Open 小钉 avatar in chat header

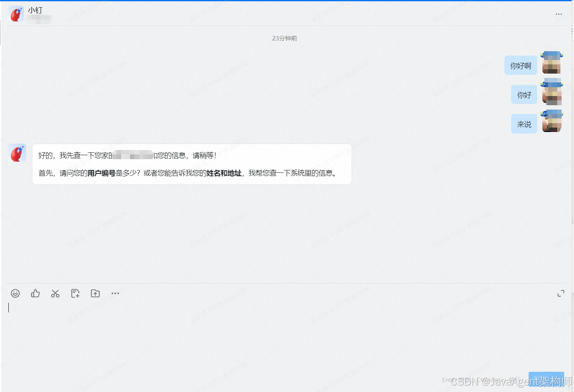pyautogui.click(x=16, y=14)
